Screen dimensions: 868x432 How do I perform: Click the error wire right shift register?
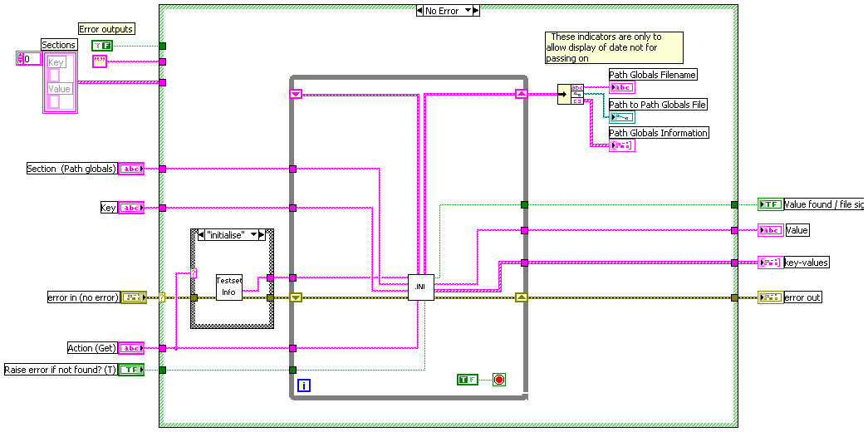[521, 297]
